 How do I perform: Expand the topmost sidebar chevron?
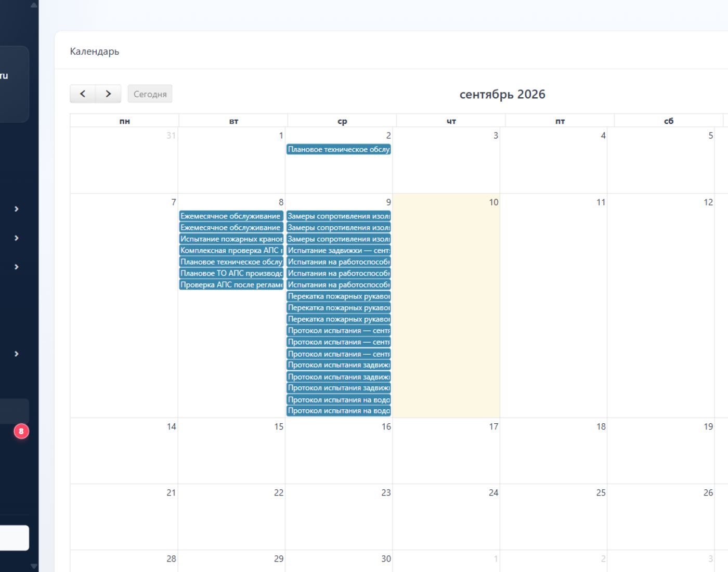pyautogui.click(x=17, y=209)
